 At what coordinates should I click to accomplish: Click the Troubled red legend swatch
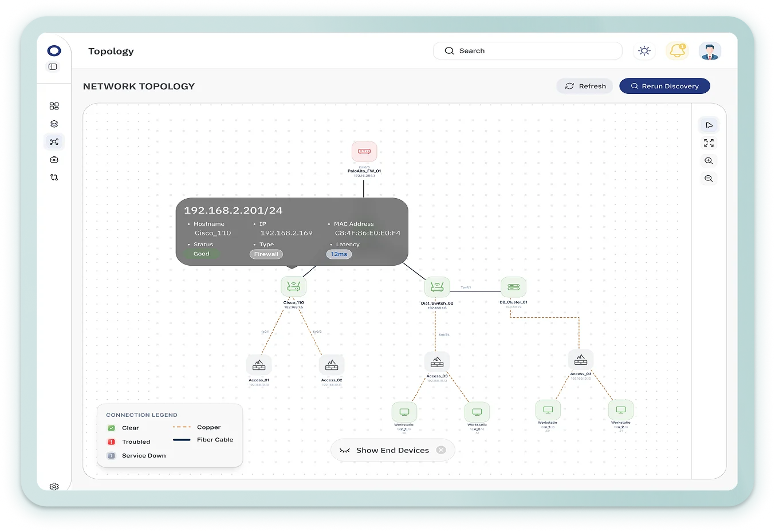coord(111,442)
